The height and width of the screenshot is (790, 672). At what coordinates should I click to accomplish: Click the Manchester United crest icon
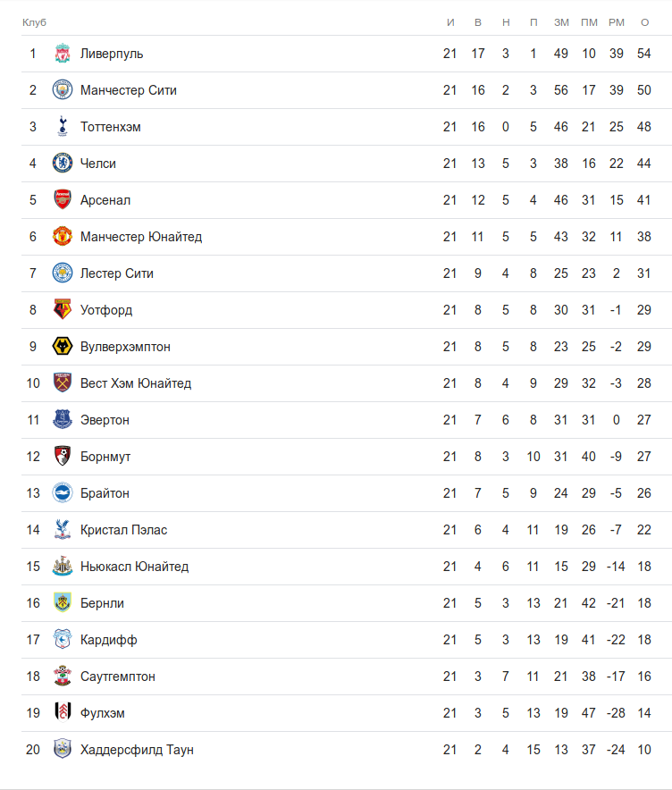coord(62,237)
